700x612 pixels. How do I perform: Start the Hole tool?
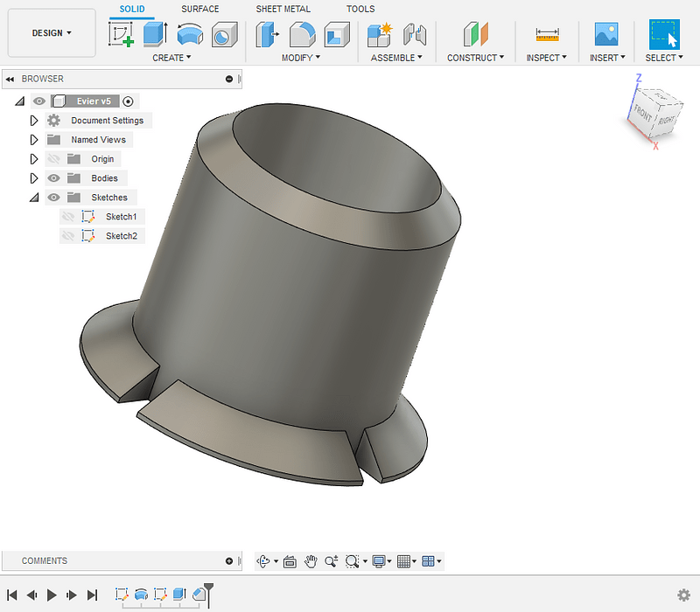coord(224,34)
